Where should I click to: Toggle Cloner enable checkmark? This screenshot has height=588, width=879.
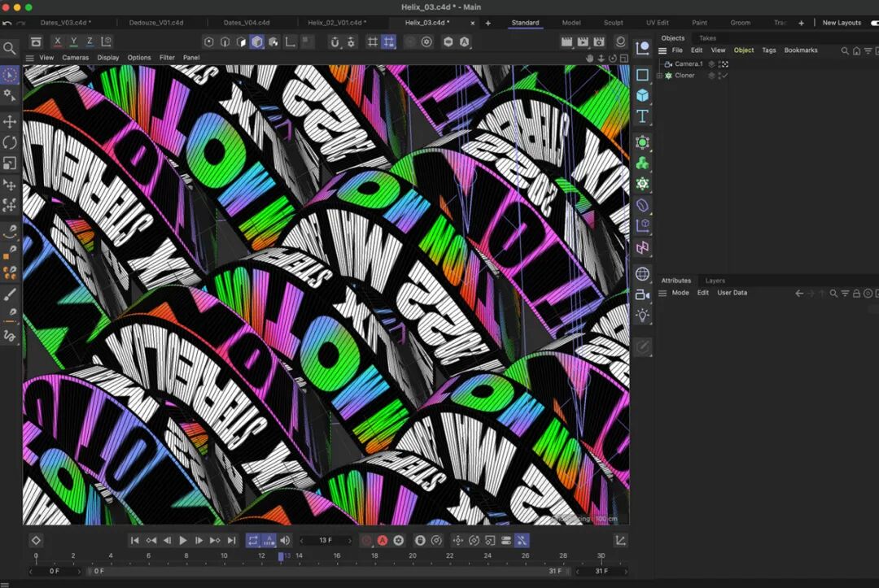pyautogui.click(x=724, y=76)
